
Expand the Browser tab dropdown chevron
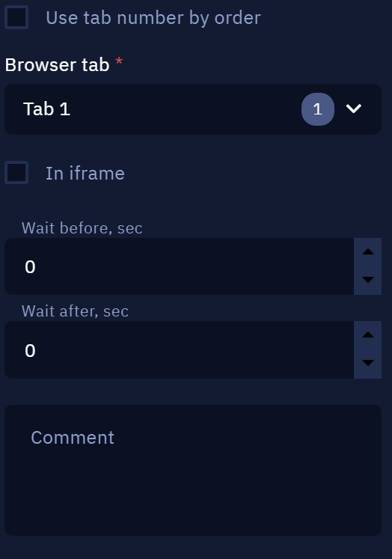(354, 109)
